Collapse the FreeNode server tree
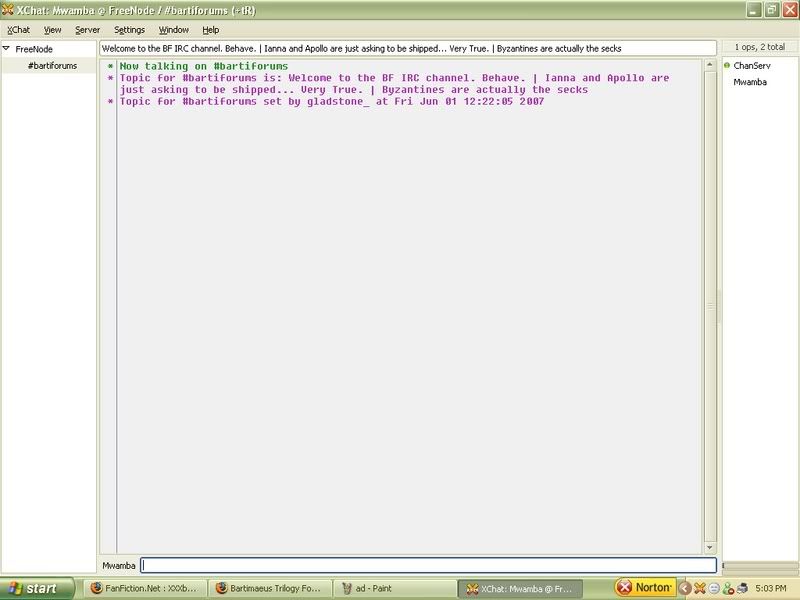Viewport: 800px width, 600px height. point(6,48)
